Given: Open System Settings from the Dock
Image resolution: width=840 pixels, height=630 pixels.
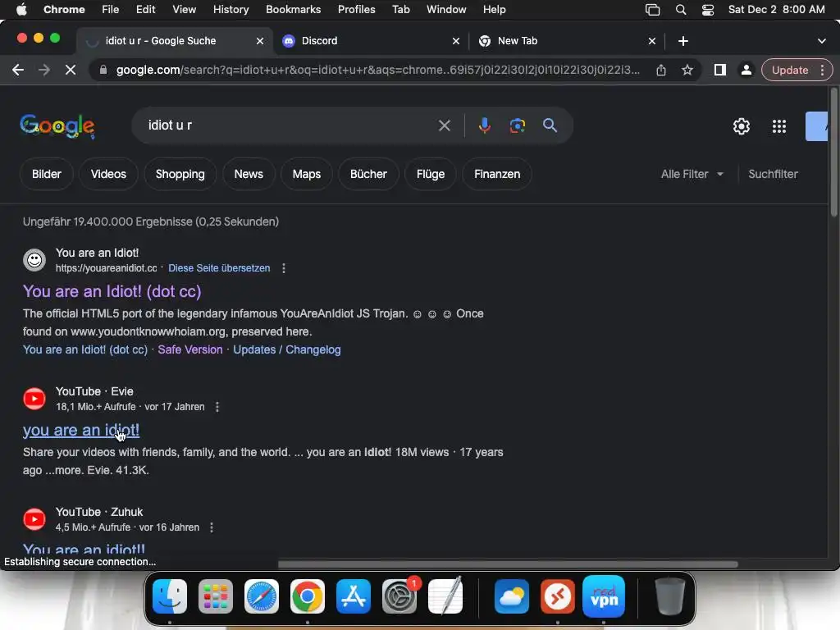Looking at the screenshot, I should click(399, 596).
